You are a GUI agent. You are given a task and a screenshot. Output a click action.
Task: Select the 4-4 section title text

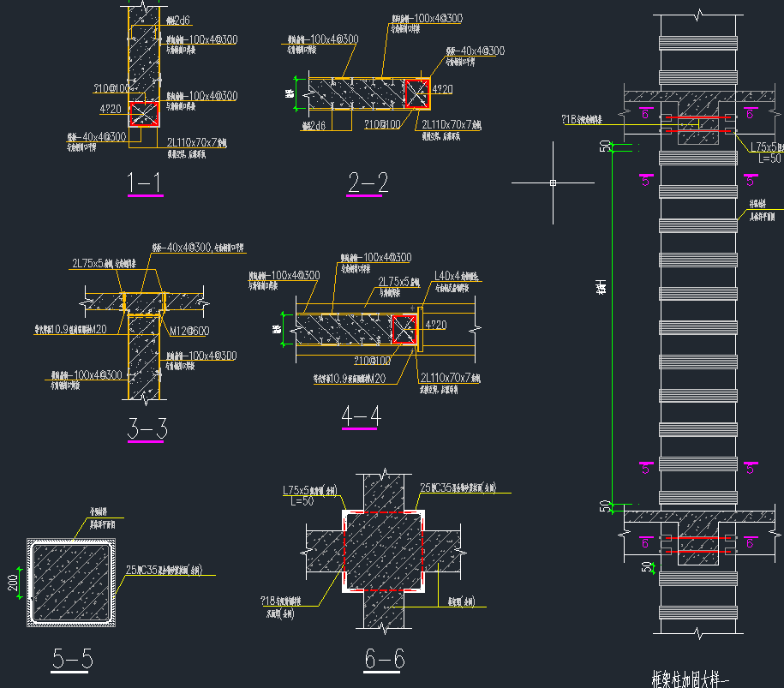(361, 416)
